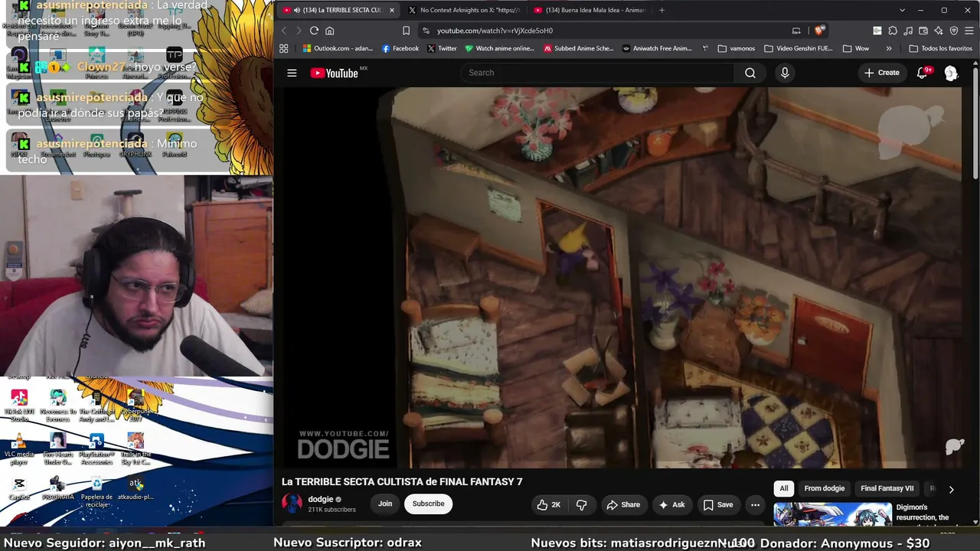This screenshot has height=551, width=980.
Task: Open the browser tab search dropdown arrow
Action: point(902,10)
